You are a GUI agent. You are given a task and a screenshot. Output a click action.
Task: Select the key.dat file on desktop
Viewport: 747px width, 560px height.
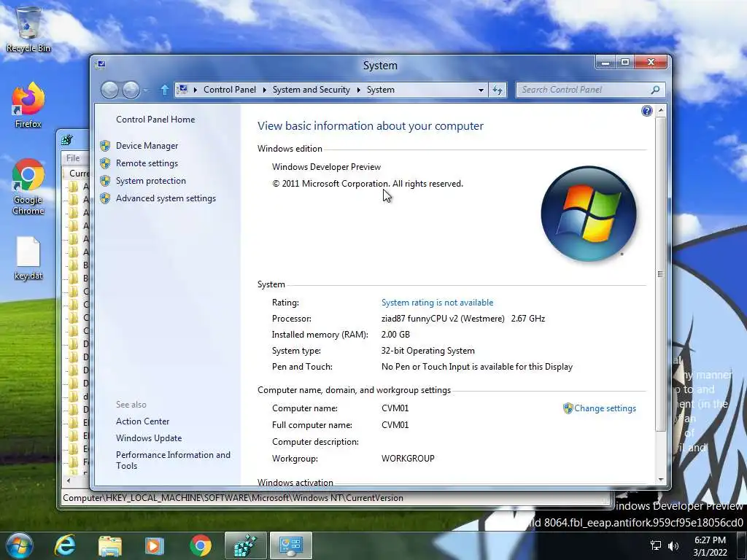click(28, 258)
